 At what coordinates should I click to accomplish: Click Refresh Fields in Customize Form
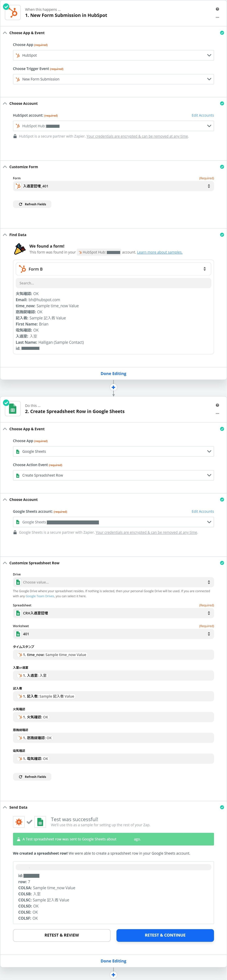[32, 204]
